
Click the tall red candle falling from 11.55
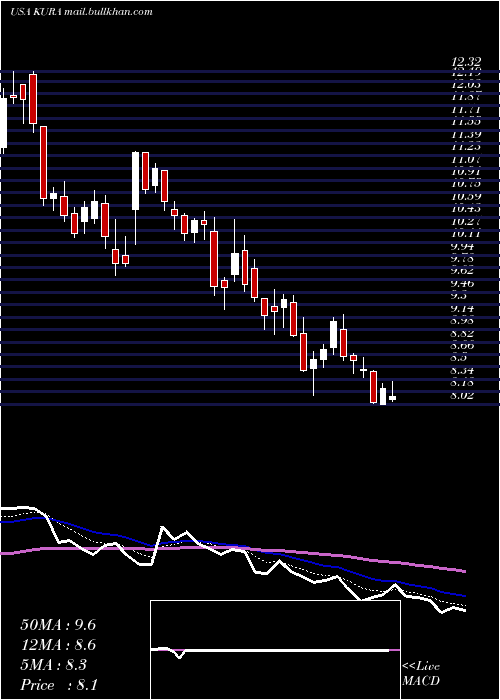click(x=43, y=162)
